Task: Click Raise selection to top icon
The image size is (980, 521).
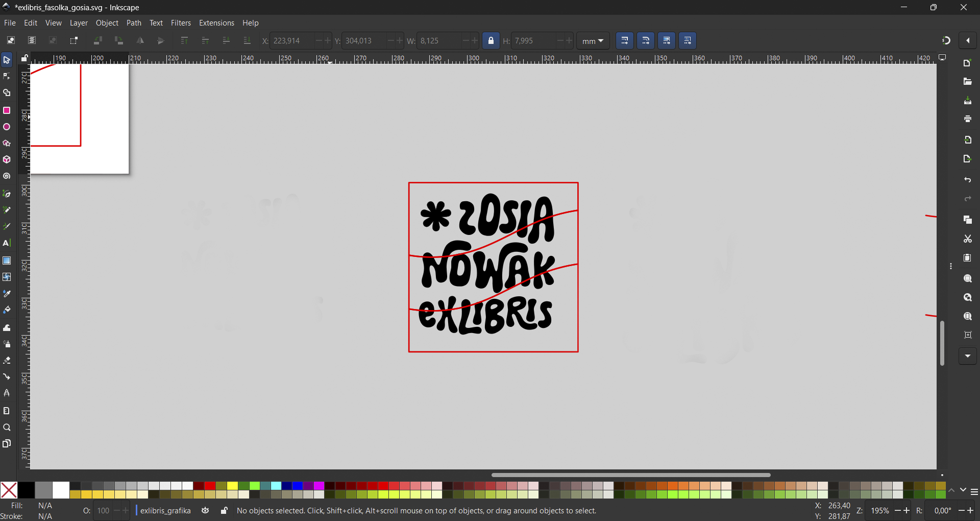Action: (184, 40)
